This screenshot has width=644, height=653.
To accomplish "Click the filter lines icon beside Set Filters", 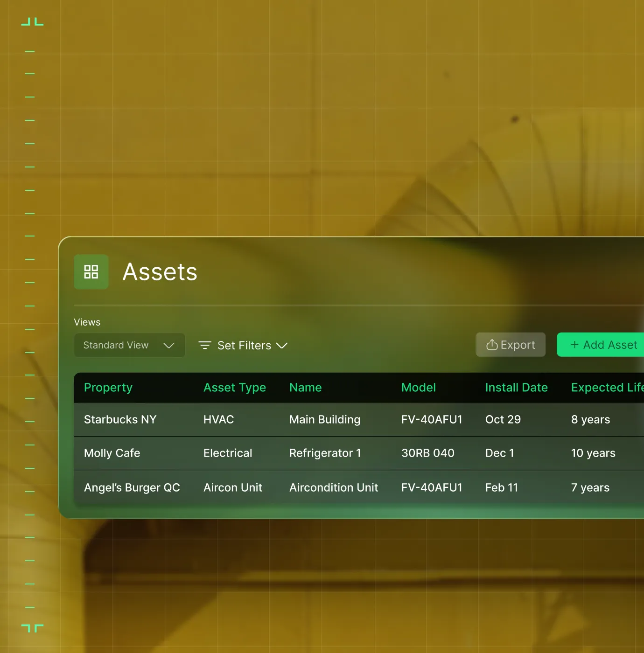I will point(205,345).
